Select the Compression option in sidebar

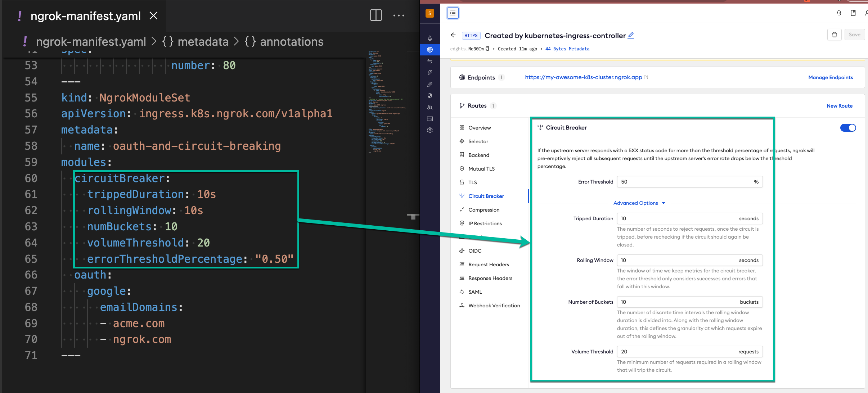pos(484,209)
